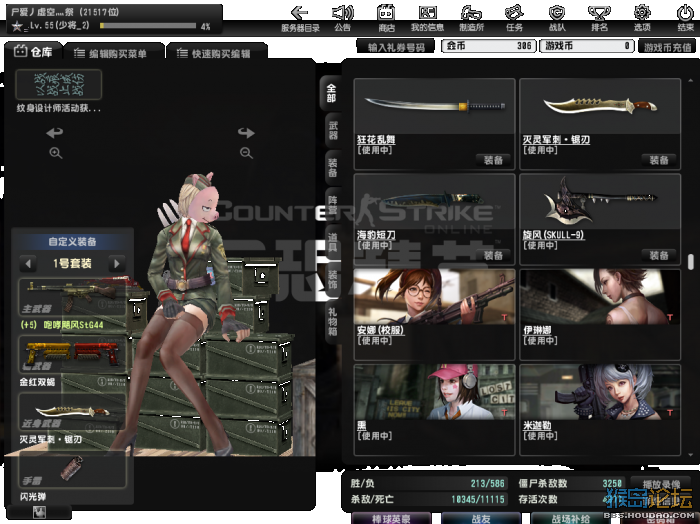Zoom in on character with left magnifier
The width and height of the screenshot is (700, 524).
tap(56, 153)
